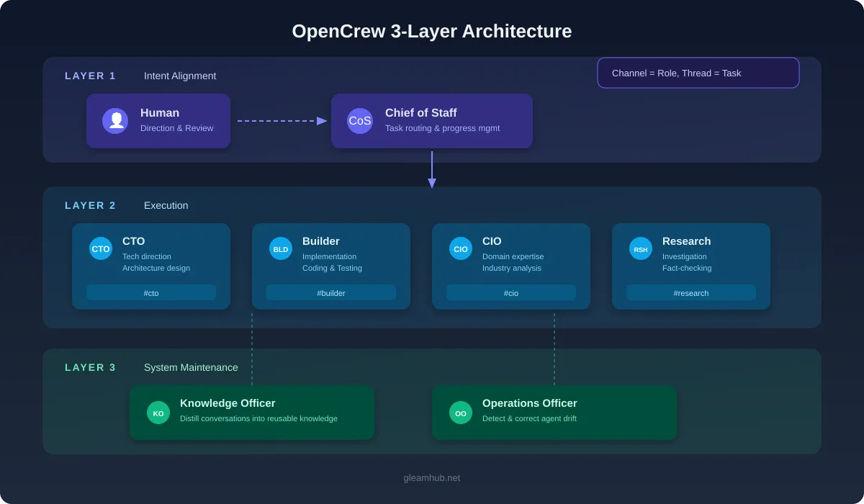This screenshot has width=864, height=504.
Task: Select the #research channel tag
Action: pos(691,292)
